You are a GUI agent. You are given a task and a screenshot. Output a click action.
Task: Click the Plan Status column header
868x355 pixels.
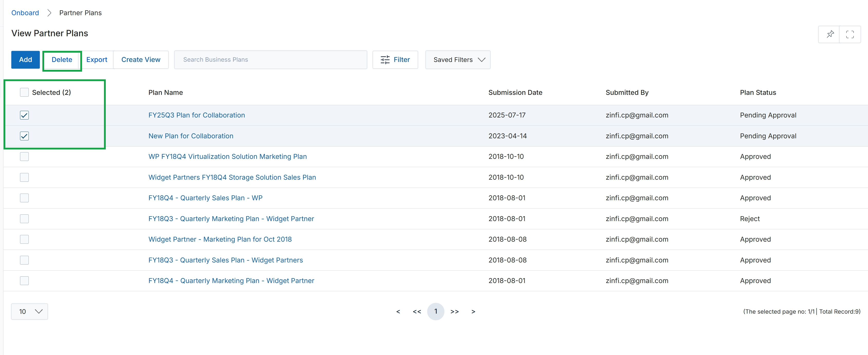click(758, 92)
